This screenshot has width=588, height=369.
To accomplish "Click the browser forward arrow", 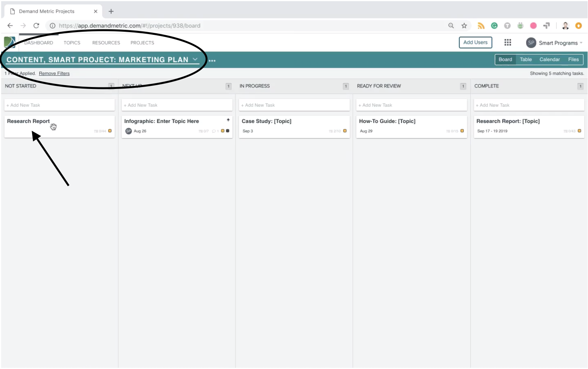I will [x=23, y=26].
